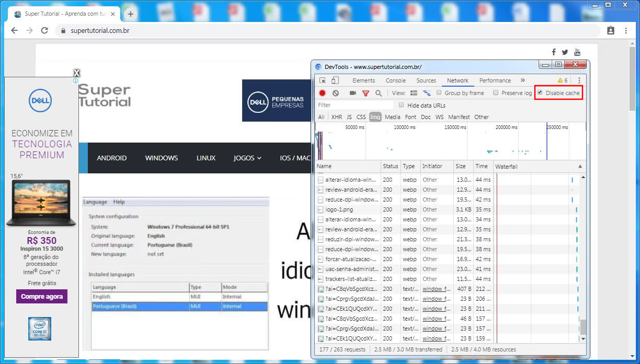Uncheck the Disable cache checkbox
This screenshot has height=364, width=640.
click(x=540, y=93)
